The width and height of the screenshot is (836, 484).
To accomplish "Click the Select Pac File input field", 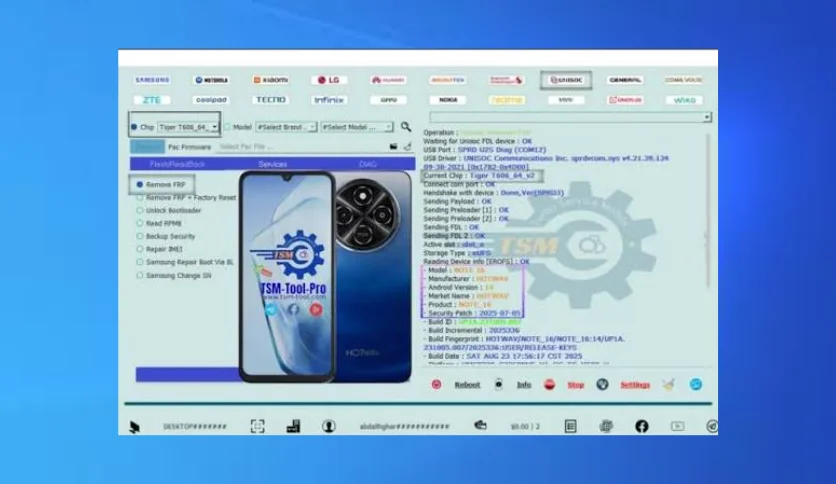I will 301,147.
